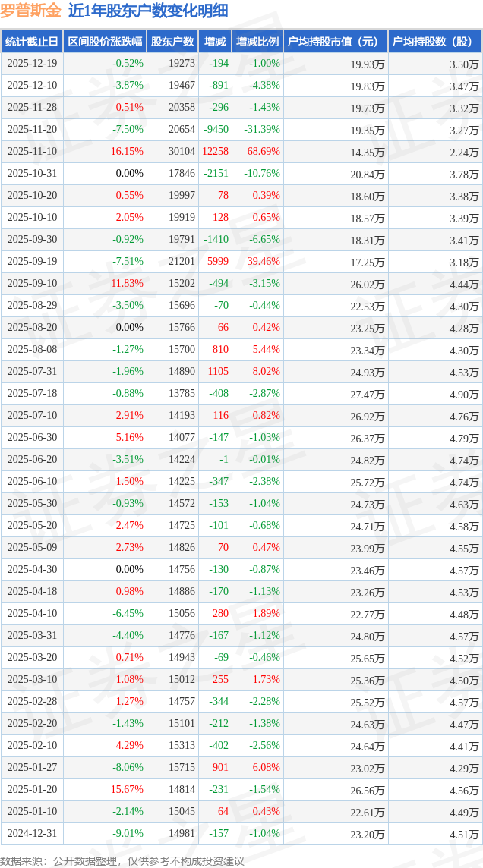
Task: Click the 区间股价涨跌幅 column header
Action: point(105,42)
